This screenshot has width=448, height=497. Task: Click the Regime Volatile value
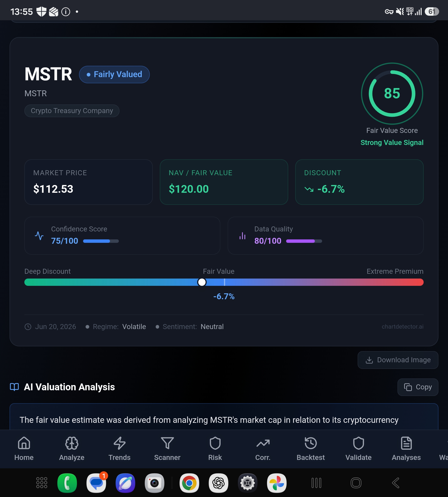click(134, 327)
